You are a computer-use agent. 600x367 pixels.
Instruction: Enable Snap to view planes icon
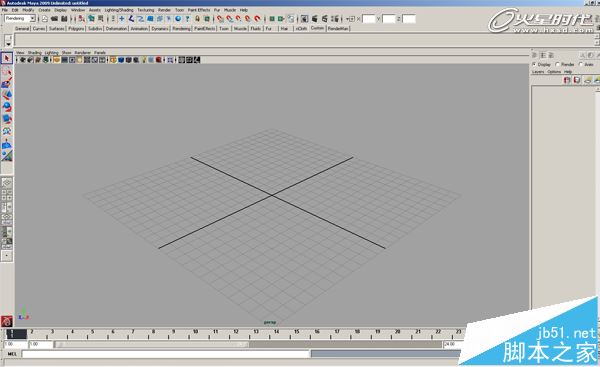pyautogui.click(x=248, y=18)
